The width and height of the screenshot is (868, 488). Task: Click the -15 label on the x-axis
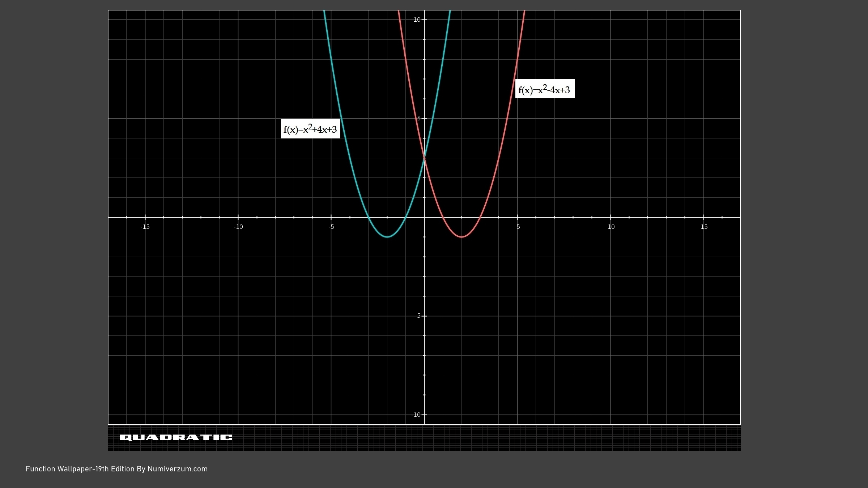click(145, 227)
